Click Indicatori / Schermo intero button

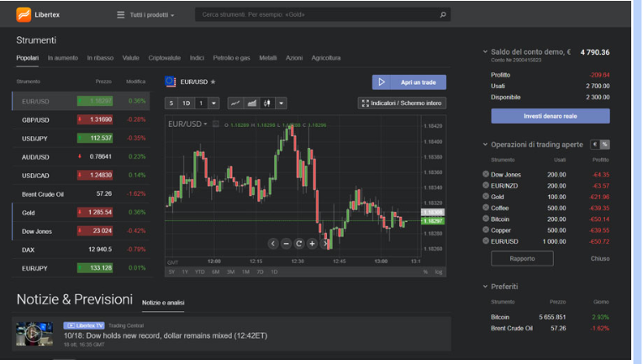402,103
